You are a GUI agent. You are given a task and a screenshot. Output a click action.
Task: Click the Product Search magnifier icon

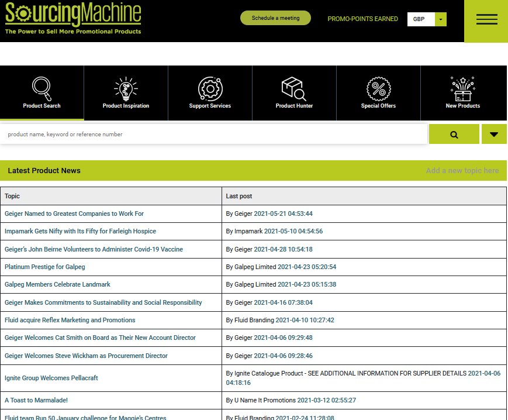click(42, 89)
